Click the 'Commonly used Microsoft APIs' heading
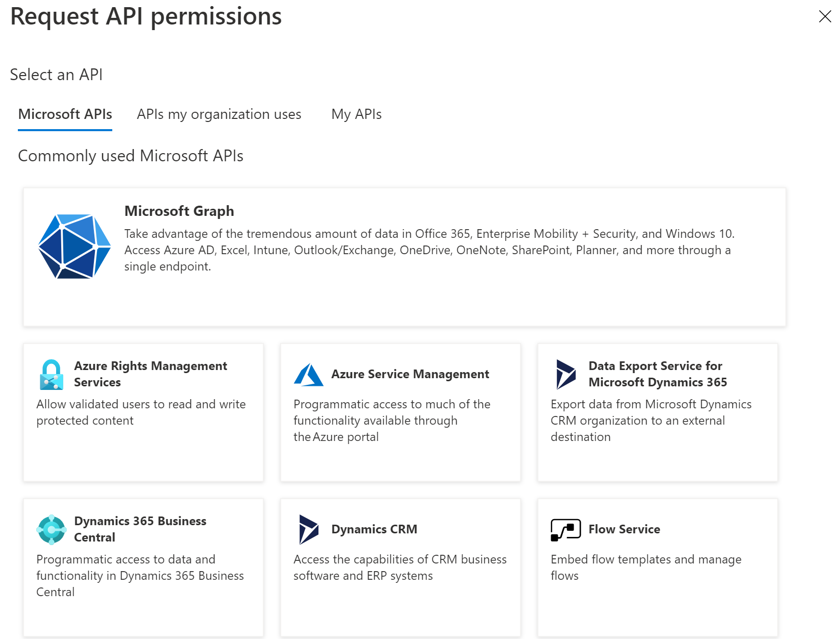The image size is (840, 639). (x=131, y=156)
